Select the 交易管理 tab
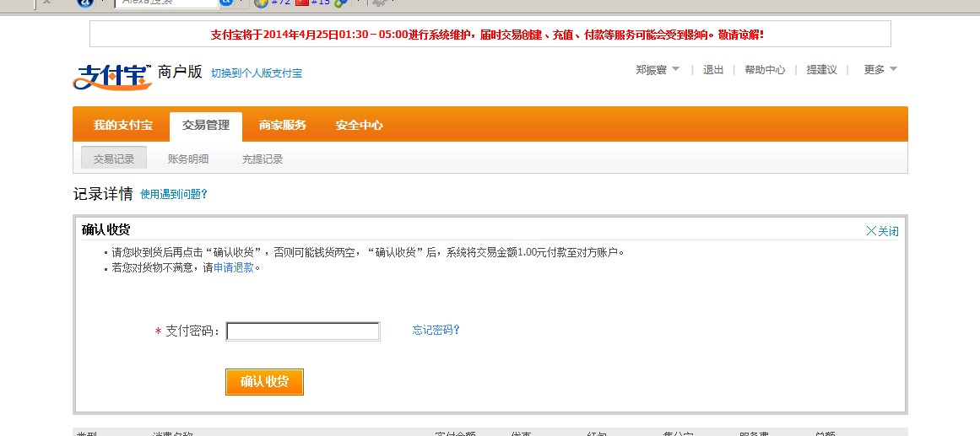Image resolution: width=980 pixels, height=436 pixels. click(206, 126)
